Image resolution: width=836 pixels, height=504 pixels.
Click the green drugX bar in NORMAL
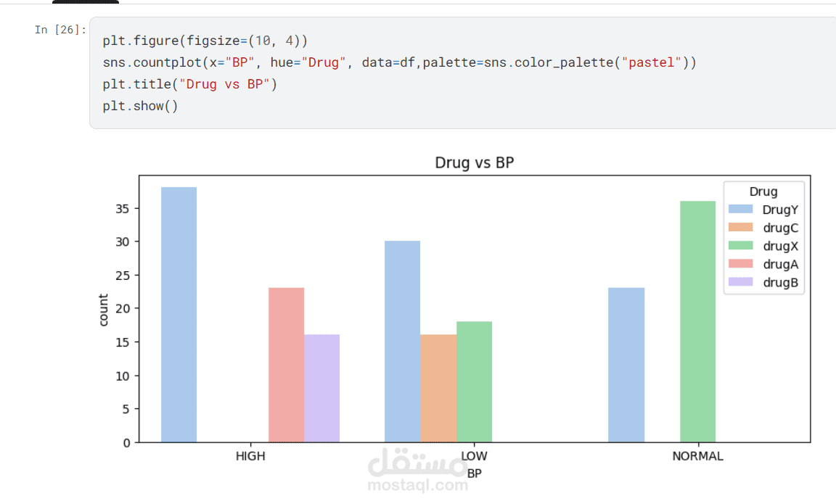click(697, 321)
